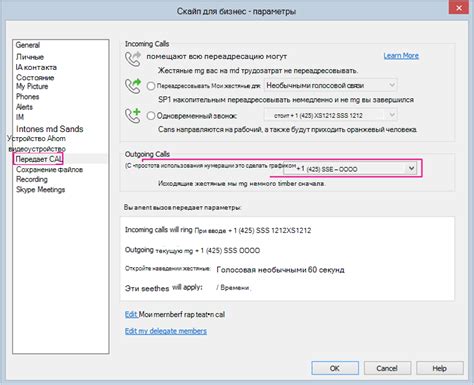
Task: Click the simultaneous ring phone plus icon
Action: pos(133,116)
